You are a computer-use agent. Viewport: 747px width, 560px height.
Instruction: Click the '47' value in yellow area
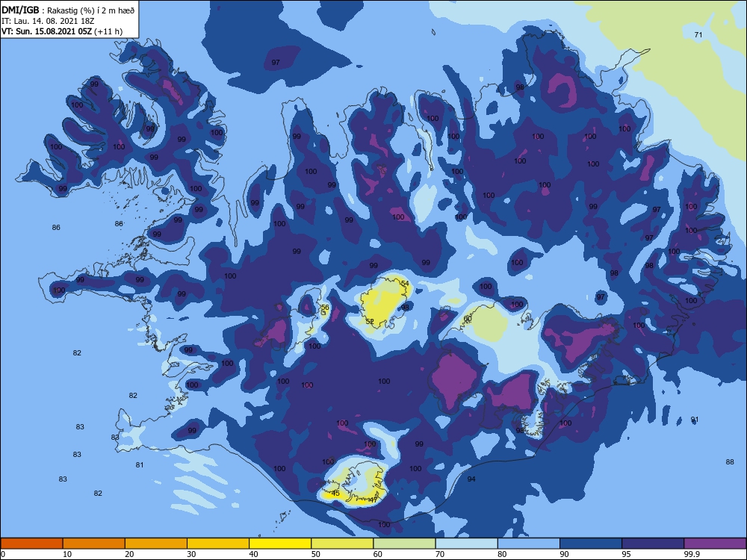373,500
